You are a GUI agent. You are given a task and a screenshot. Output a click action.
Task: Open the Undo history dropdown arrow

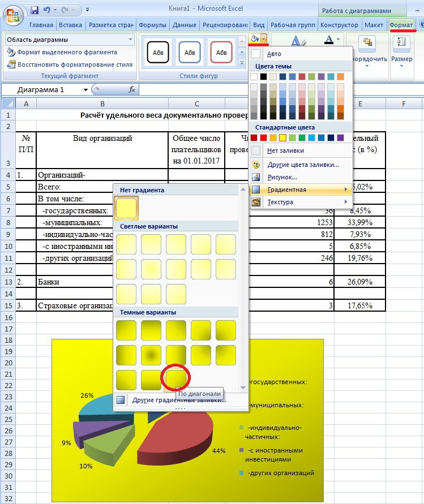point(55,10)
